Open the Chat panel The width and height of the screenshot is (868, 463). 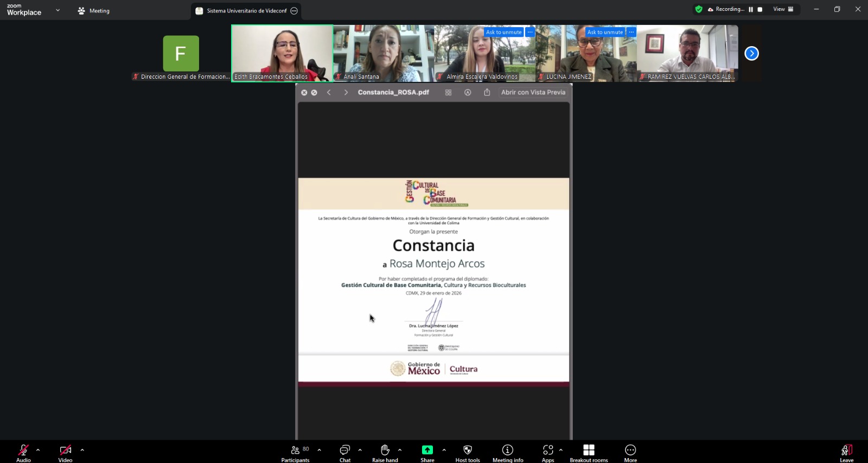(344, 453)
